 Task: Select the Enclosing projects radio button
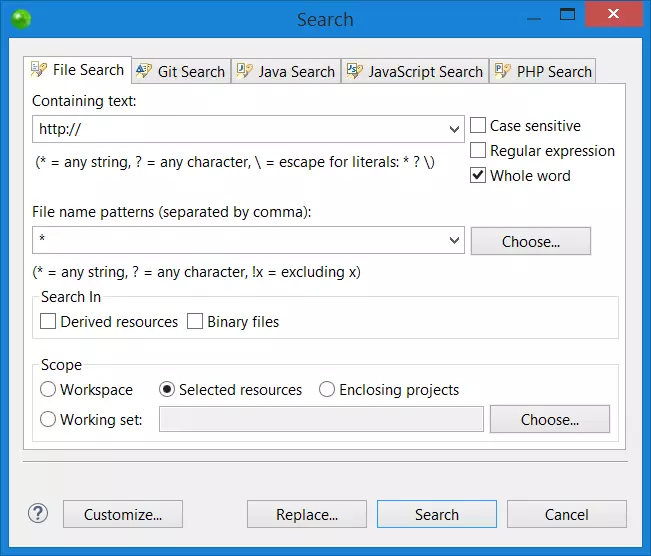click(327, 389)
